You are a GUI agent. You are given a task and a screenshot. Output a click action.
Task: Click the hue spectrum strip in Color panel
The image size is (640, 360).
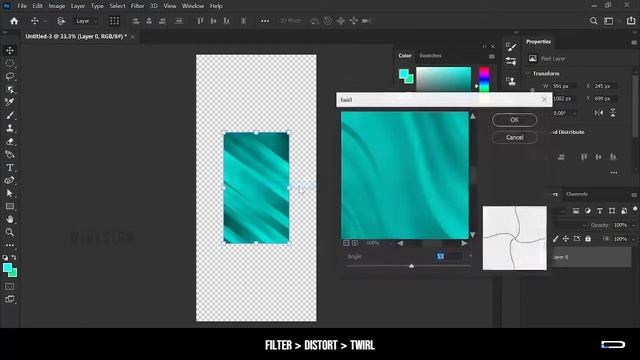click(x=484, y=79)
